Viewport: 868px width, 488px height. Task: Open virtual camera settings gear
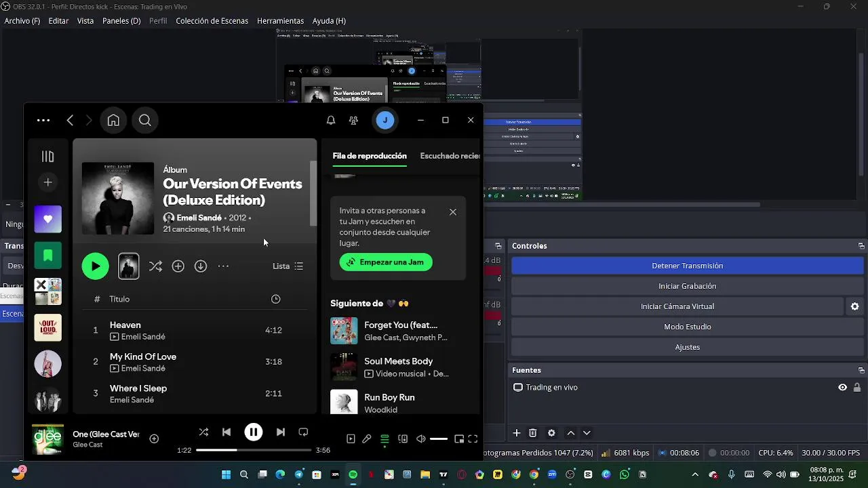[855, 306]
